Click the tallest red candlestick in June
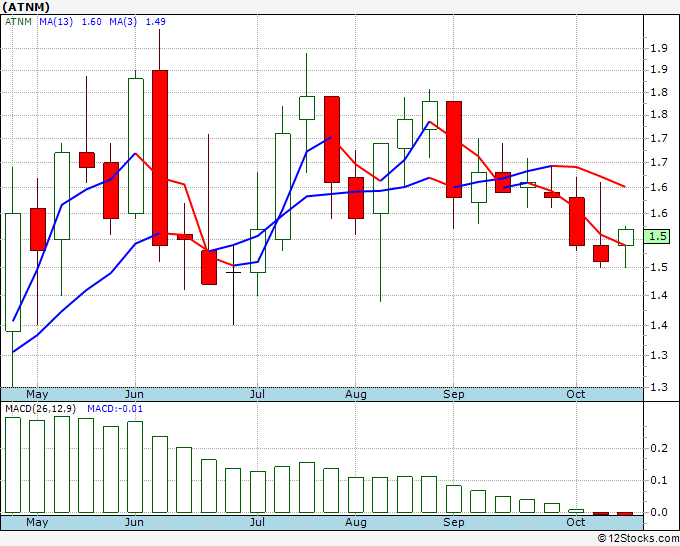 tap(160, 158)
